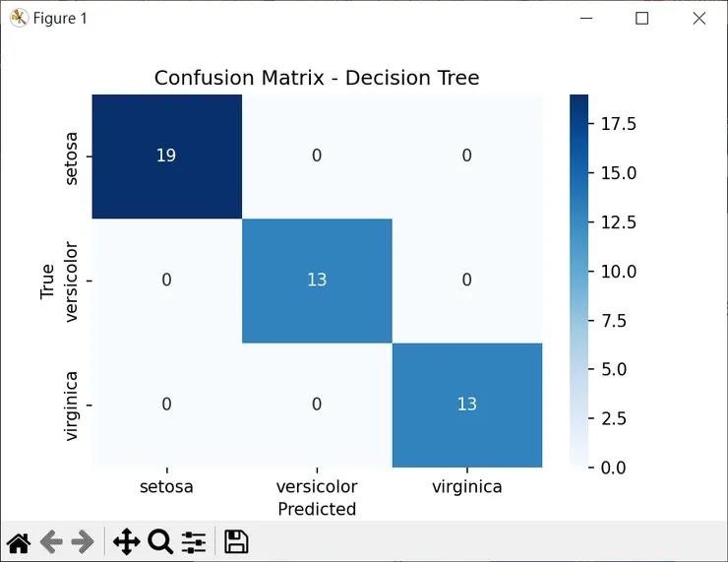Viewport: 728px width, 562px height.
Task: Click the setosa x-axis tick label
Action: tap(166, 486)
